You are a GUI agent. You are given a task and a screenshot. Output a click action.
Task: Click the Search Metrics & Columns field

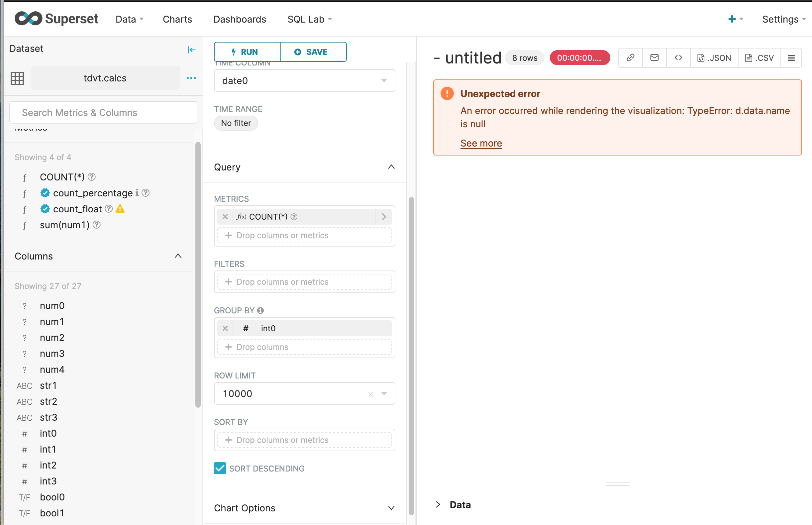[x=103, y=113]
